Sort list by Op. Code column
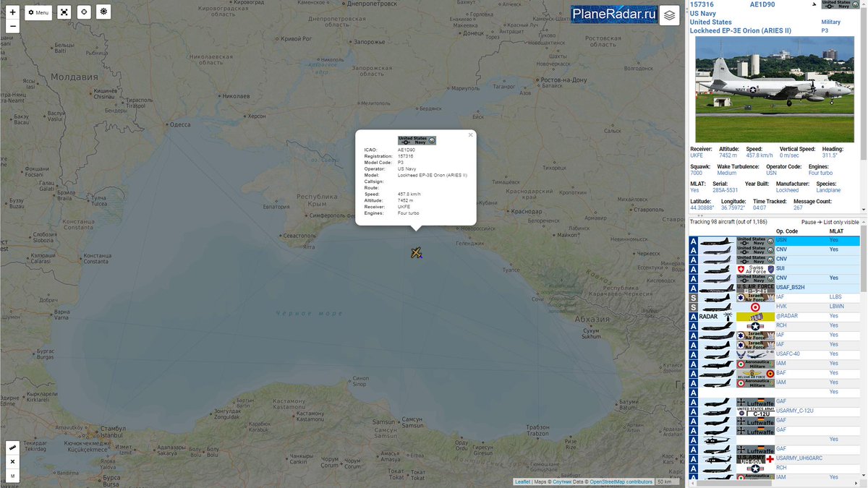 tap(786, 231)
